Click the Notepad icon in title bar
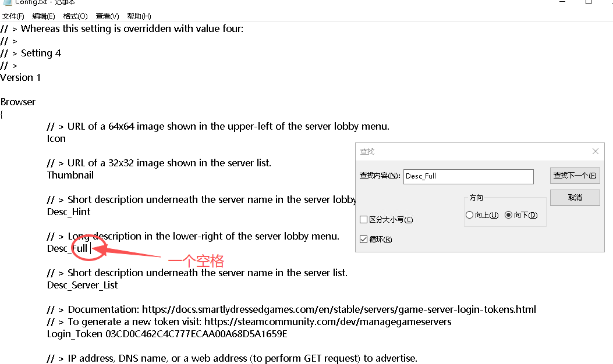The height and width of the screenshot is (364, 613). (x=6, y=2)
